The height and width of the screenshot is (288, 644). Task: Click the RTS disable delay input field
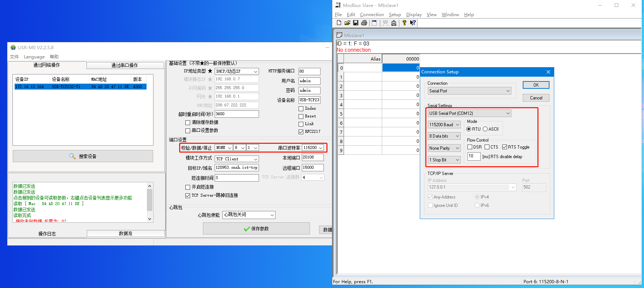coord(474,156)
